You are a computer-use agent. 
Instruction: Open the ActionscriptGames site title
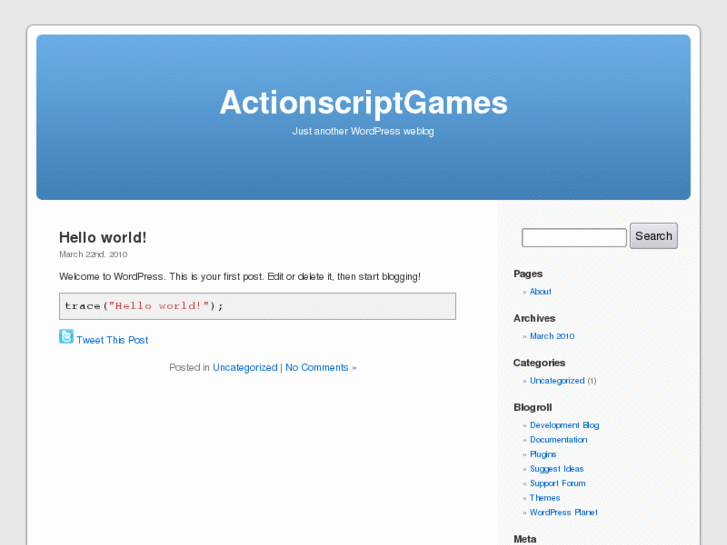coord(364,103)
